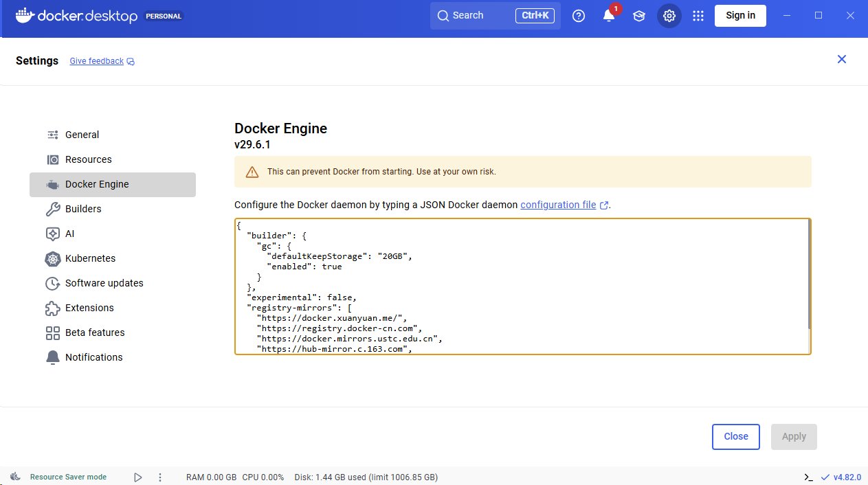Open the Extensions settings tab
Viewport: 868px width, 485px height.
(x=113, y=308)
